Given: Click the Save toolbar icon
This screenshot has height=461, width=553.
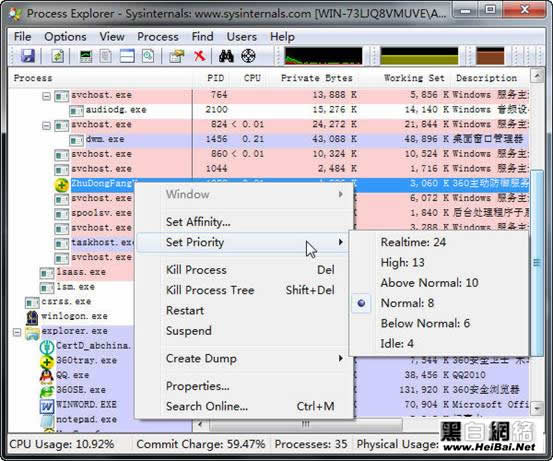Looking at the screenshot, I should (x=28, y=56).
